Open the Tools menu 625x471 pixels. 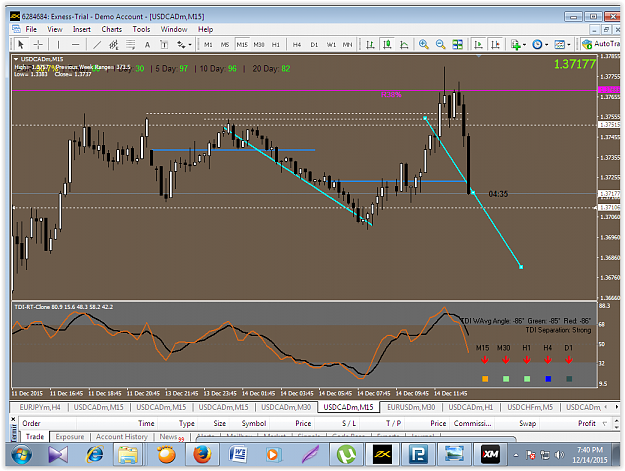pyautogui.click(x=141, y=29)
